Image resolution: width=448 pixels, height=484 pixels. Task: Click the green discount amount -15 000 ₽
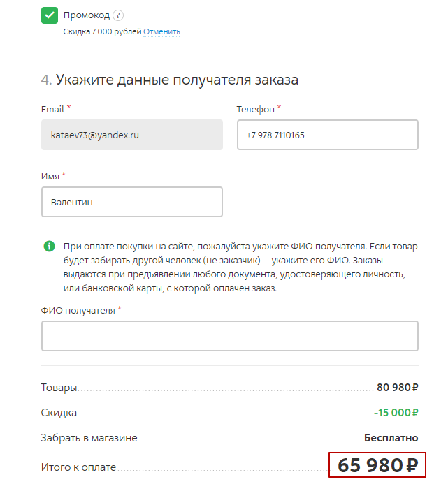tap(396, 412)
